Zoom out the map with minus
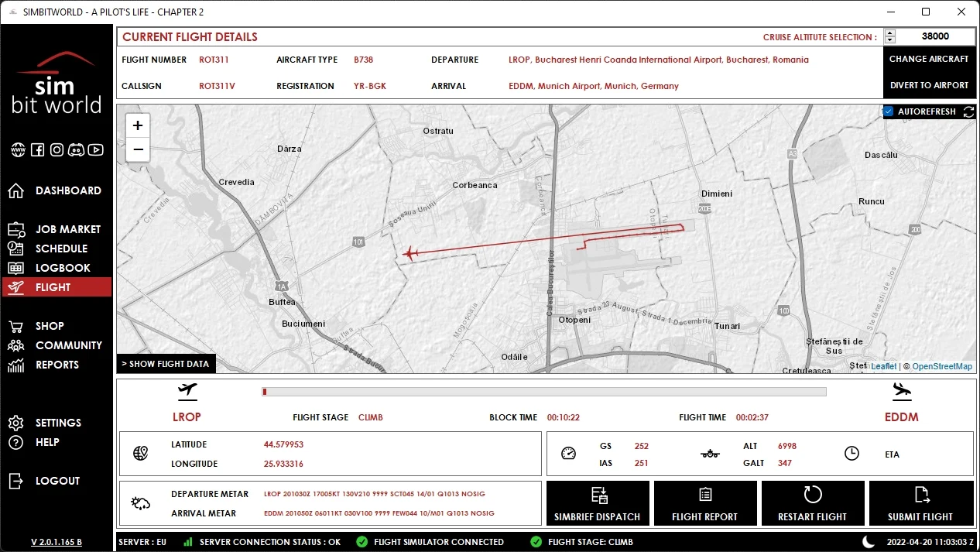 point(138,149)
